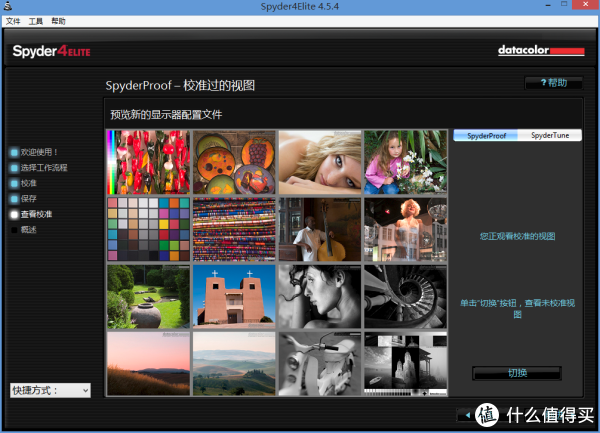Open the 帮助 menu in menu bar
Screen dimensions: 600x433
[59, 21]
